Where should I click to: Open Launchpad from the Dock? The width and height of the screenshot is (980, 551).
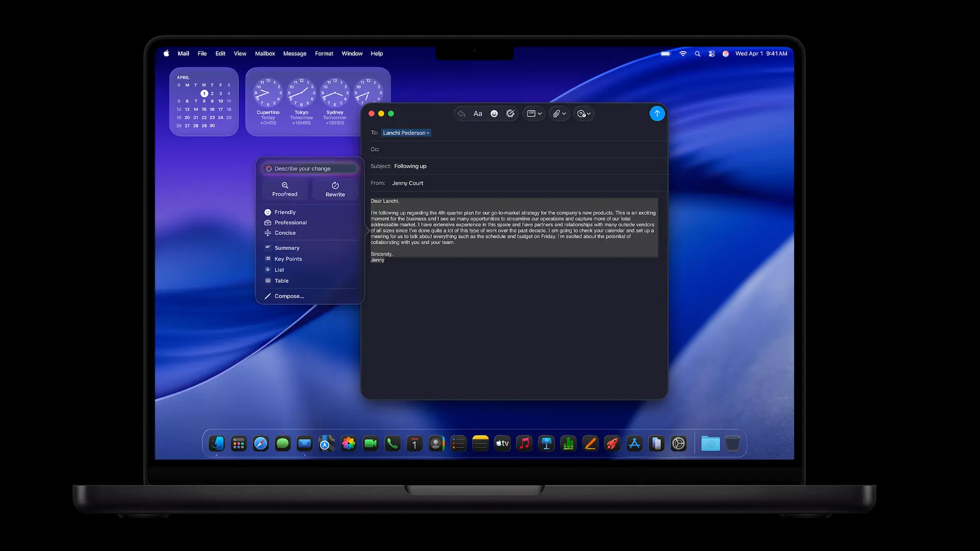pyautogui.click(x=239, y=443)
